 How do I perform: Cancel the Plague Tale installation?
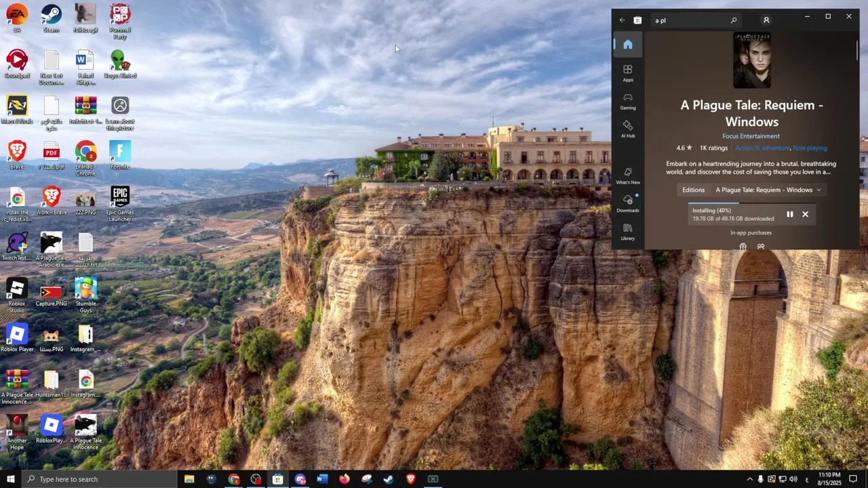tap(805, 214)
